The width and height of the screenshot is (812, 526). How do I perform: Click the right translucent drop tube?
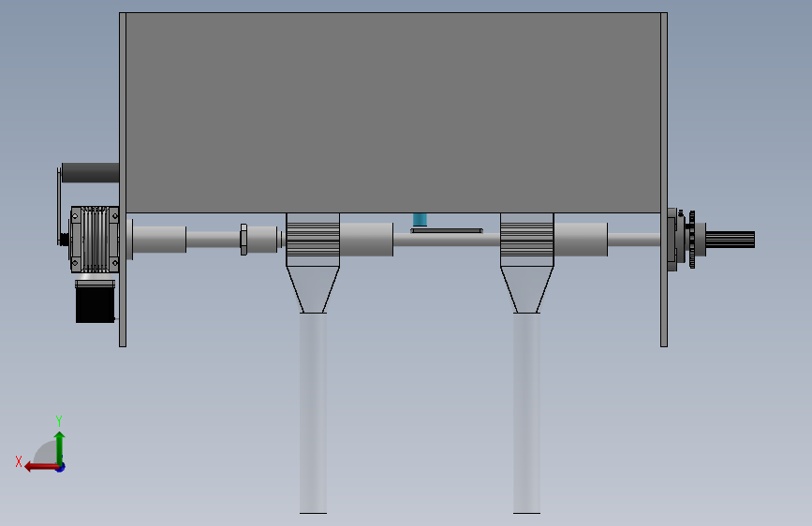pyautogui.click(x=526, y=413)
